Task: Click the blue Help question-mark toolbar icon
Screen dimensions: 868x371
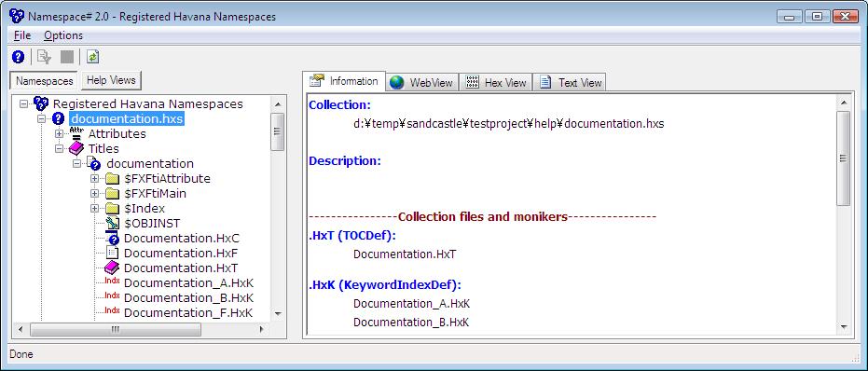Action: pos(19,57)
